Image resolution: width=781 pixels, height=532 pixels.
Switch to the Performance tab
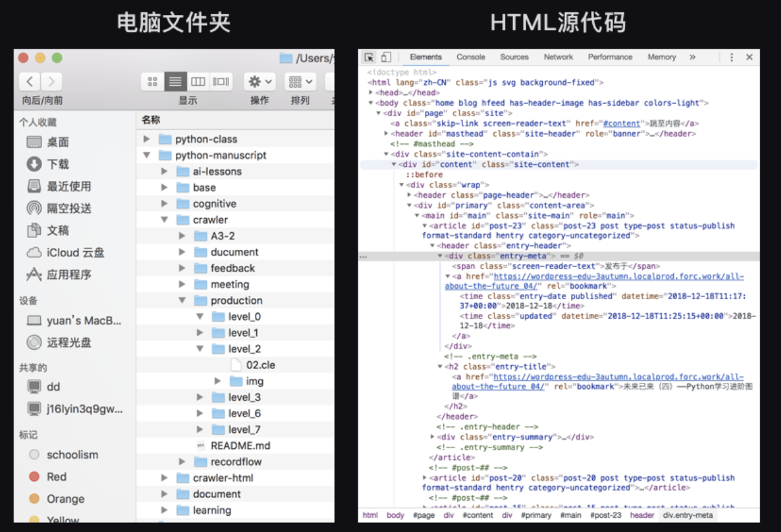tap(610, 57)
